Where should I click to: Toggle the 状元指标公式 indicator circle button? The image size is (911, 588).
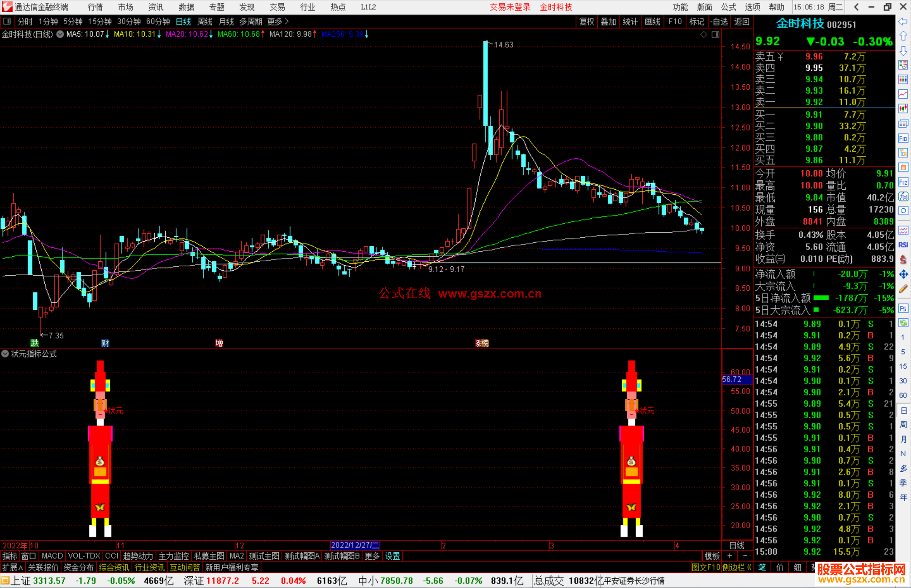pos(5,354)
